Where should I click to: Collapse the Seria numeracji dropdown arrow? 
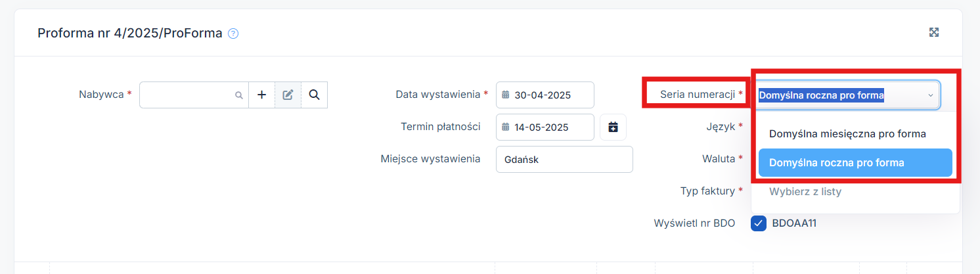[x=930, y=95]
